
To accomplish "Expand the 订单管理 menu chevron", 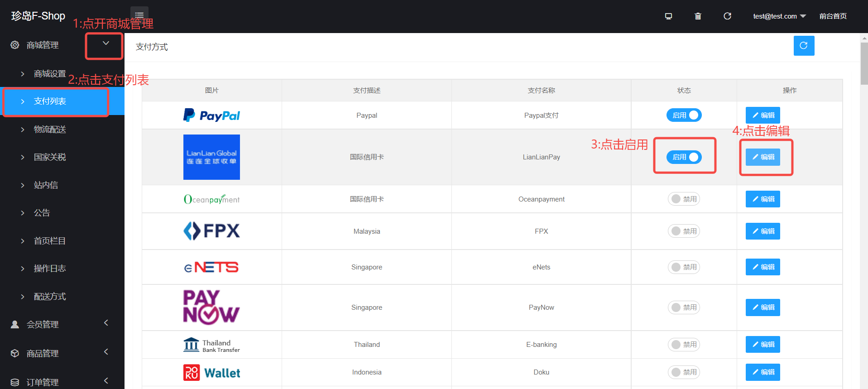I will [x=106, y=381].
